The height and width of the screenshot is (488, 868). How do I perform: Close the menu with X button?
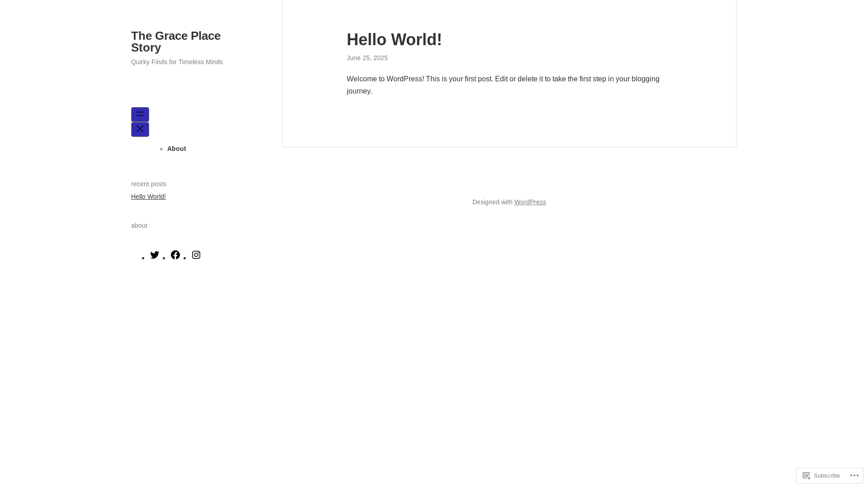pyautogui.click(x=140, y=129)
